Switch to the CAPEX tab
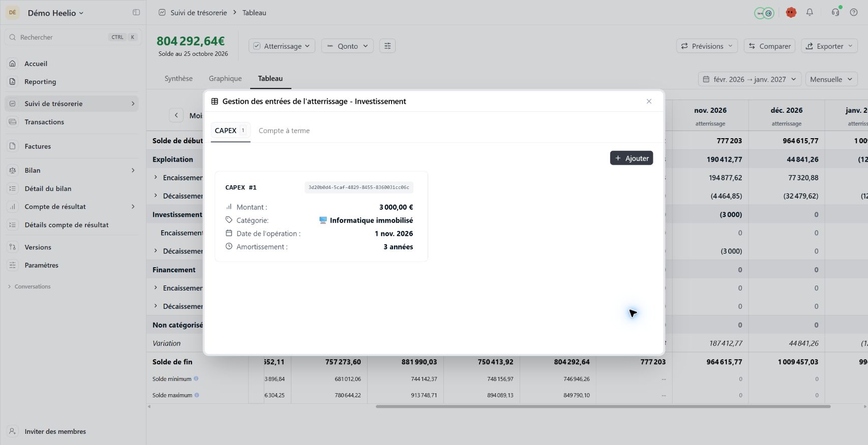This screenshot has height=445, width=868. (230, 131)
